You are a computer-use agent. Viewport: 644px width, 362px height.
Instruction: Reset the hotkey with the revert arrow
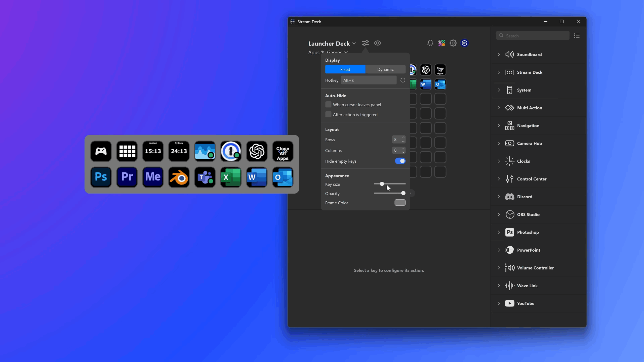[x=403, y=80]
